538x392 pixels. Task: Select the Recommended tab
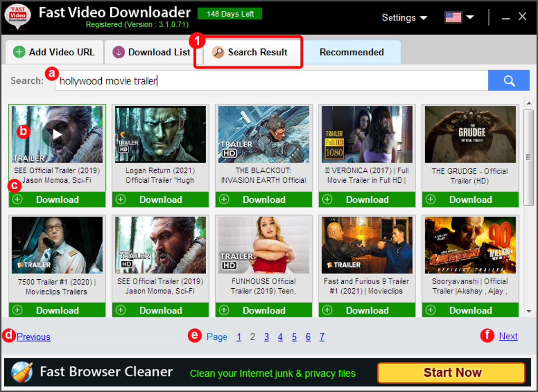351,52
